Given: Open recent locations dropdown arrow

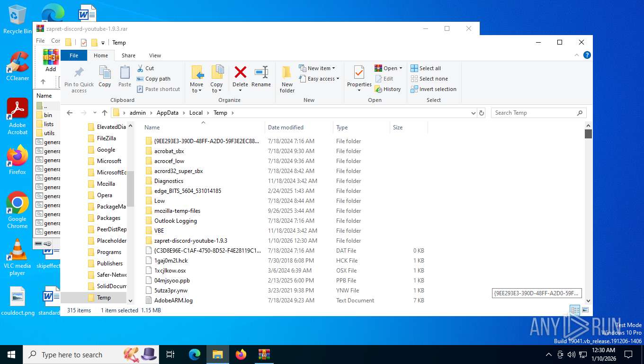Looking at the screenshot, I should tap(95, 113).
